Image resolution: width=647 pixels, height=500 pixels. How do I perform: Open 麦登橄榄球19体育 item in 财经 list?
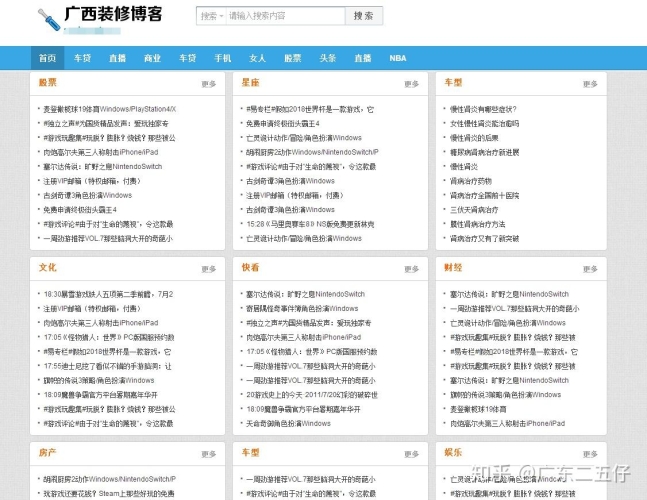click(478, 409)
